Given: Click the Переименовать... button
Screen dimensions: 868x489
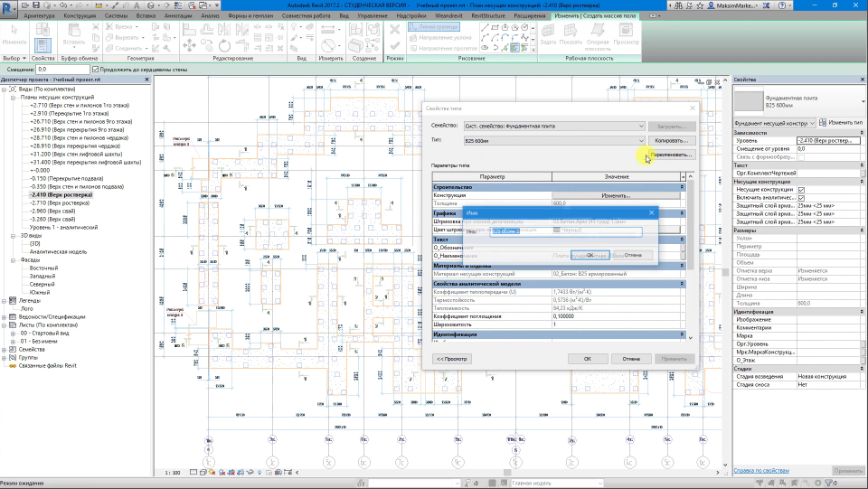Looking at the screenshot, I should (x=672, y=155).
